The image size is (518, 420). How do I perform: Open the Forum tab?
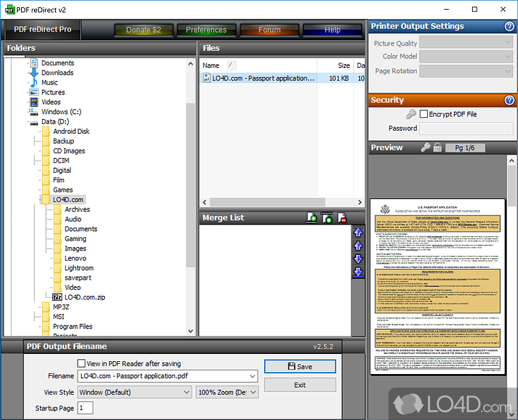tap(269, 30)
